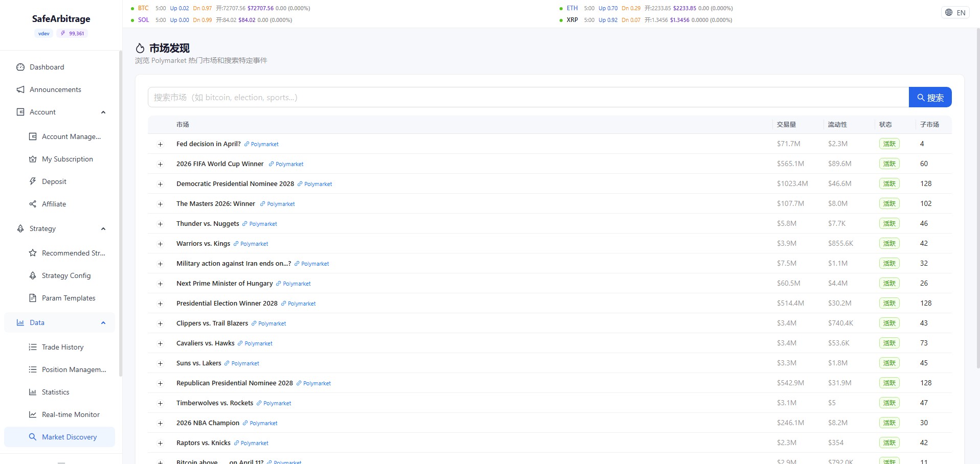Open Trade History page

coord(62,347)
